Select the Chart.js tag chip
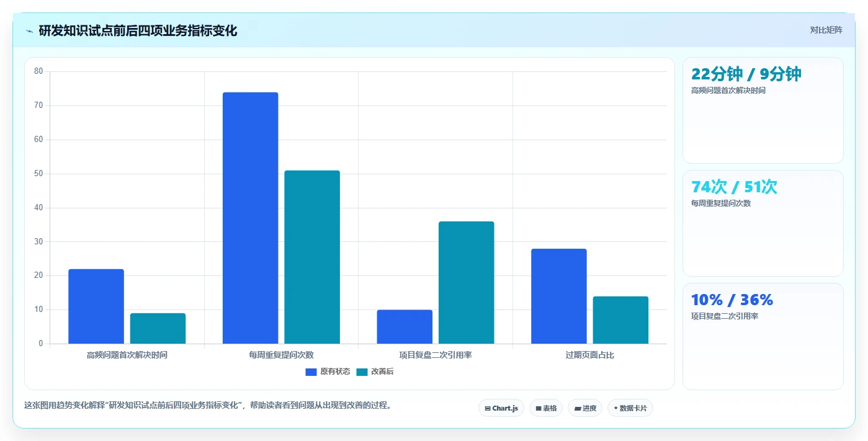The height and width of the screenshot is (441, 868). coord(501,408)
